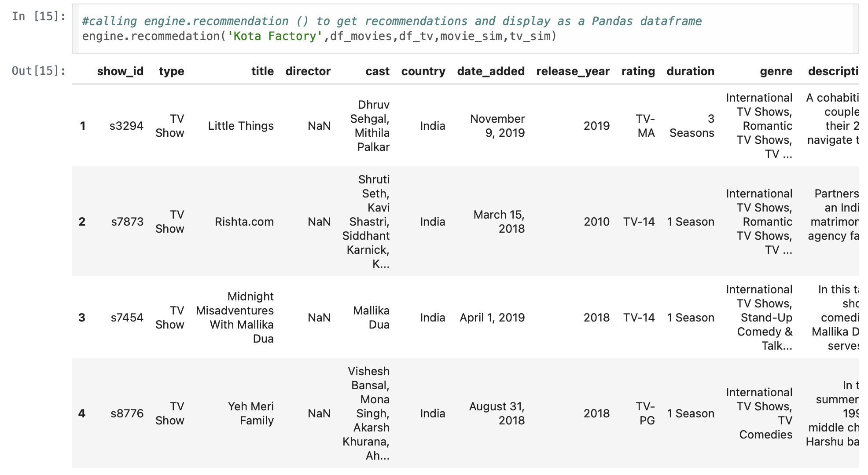Click the Yeh Meri Family title cell
Viewport: 868px width, 475px height.
pos(251,413)
